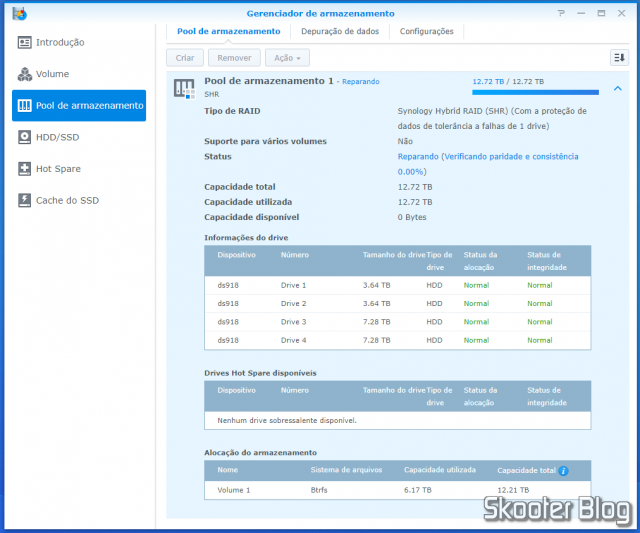Open the Introdução section icon
The height and width of the screenshot is (533, 640).
tap(24, 42)
